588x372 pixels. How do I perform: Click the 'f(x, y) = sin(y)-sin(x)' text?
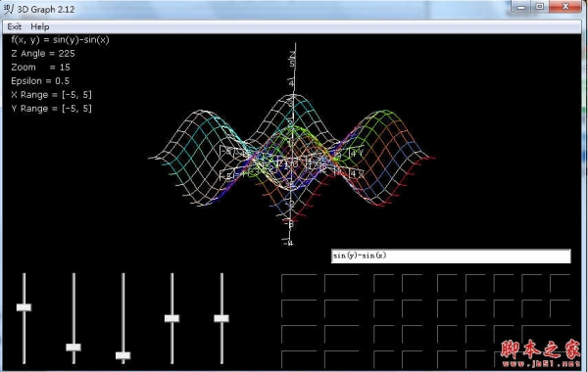[60, 40]
